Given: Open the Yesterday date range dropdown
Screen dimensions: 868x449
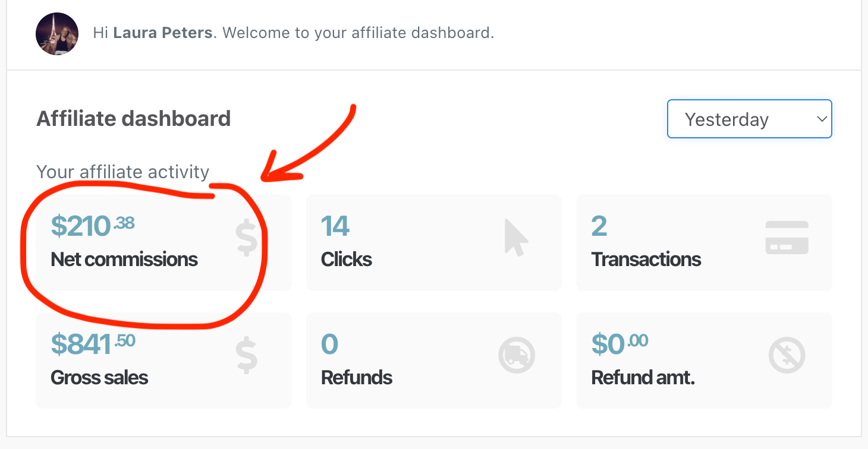Looking at the screenshot, I should click(749, 119).
